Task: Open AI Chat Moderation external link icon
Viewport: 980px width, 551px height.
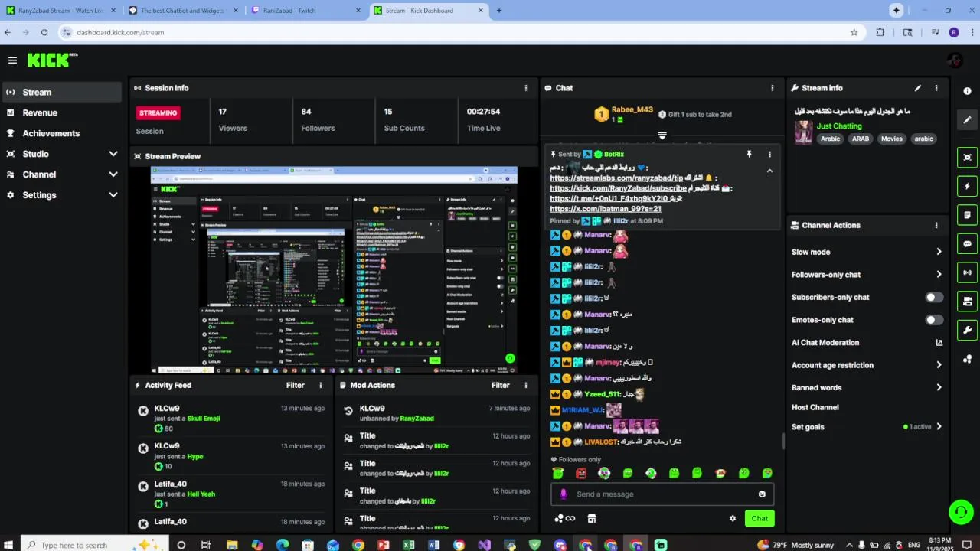Action: [x=939, y=343]
